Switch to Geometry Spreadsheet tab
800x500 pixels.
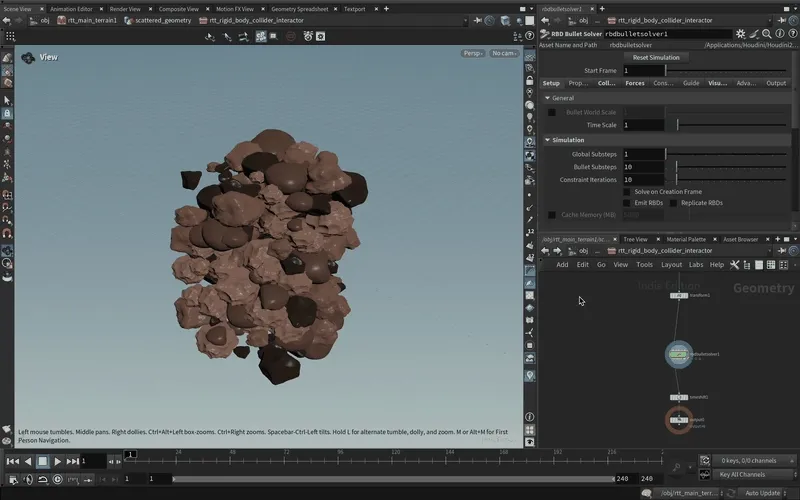click(300, 9)
